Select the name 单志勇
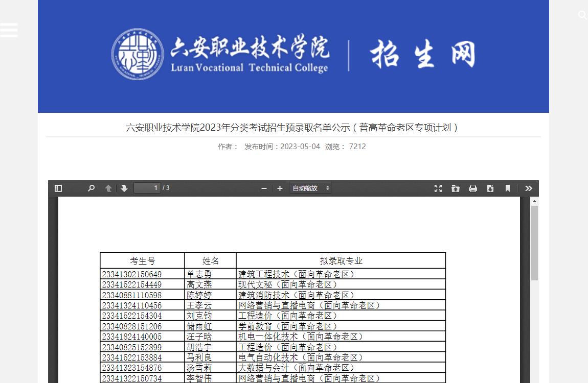The width and height of the screenshot is (588, 383). pyautogui.click(x=199, y=274)
